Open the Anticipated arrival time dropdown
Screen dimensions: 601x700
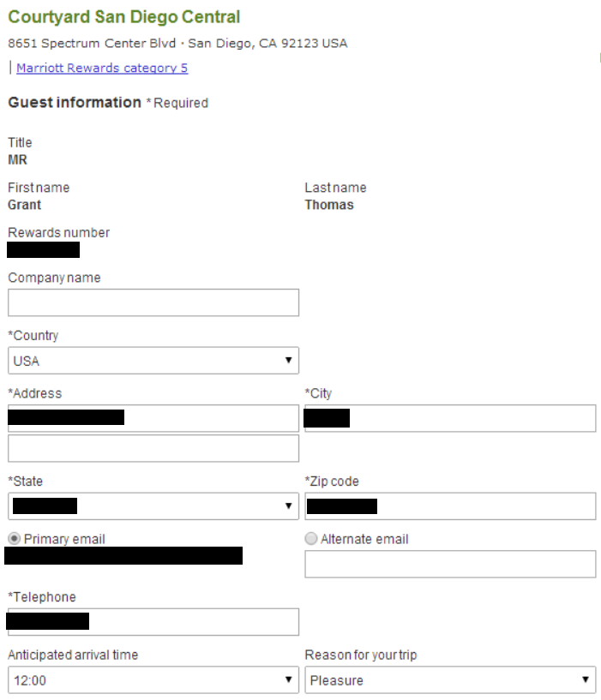(153, 680)
